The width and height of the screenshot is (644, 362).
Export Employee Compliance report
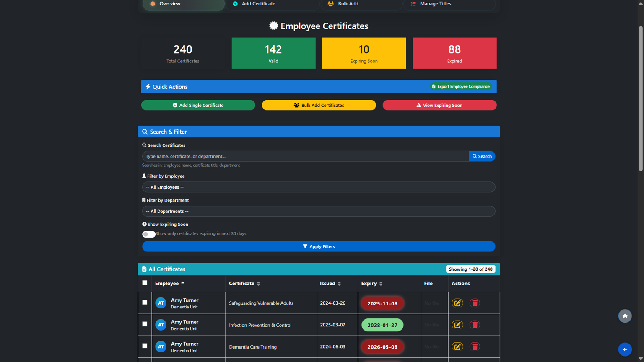point(461,86)
